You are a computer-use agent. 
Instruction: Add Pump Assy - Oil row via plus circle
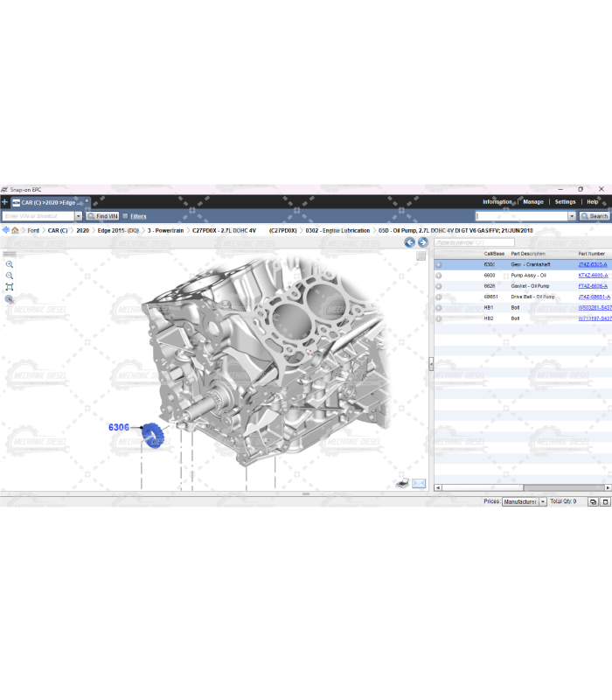pyautogui.click(x=439, y=276)
